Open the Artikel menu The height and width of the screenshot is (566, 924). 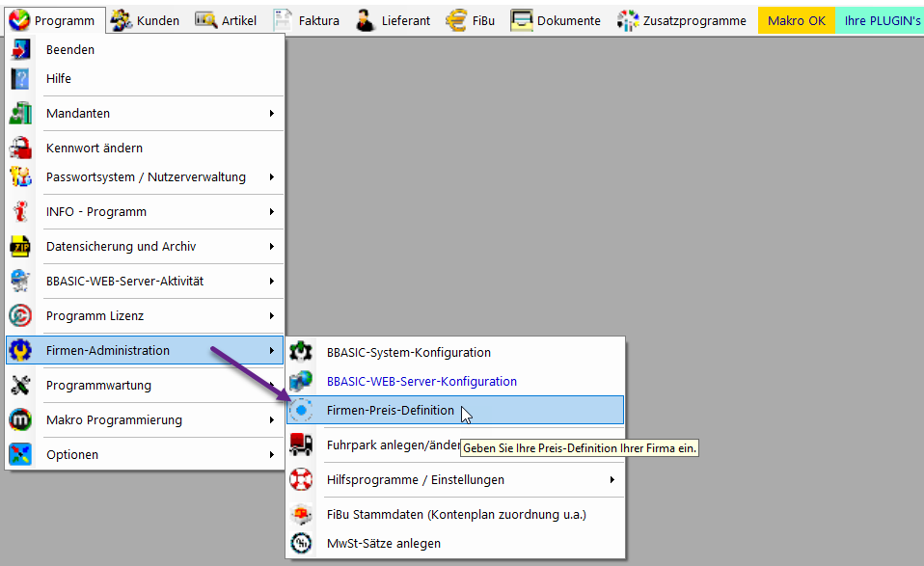tap(227, 20)
